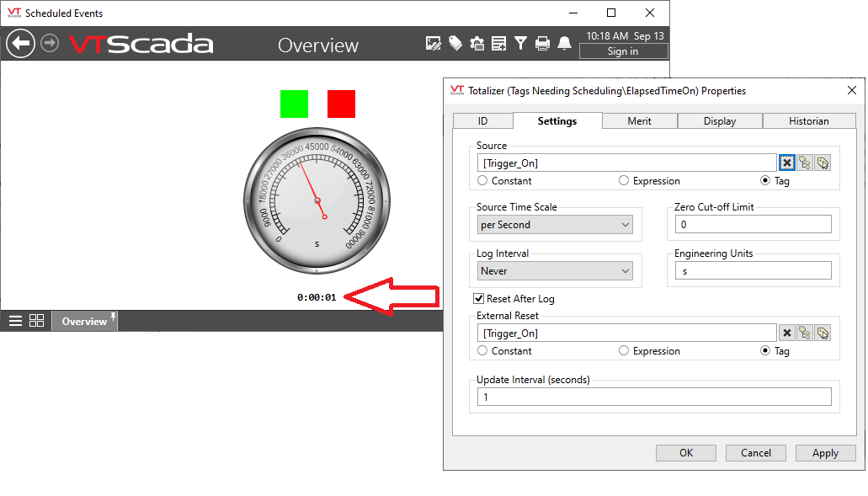Screen dimensions: 868x496
Task: Open the Idea Studio page editor icon
Action: pyautogui.click(x=434, y=43)
